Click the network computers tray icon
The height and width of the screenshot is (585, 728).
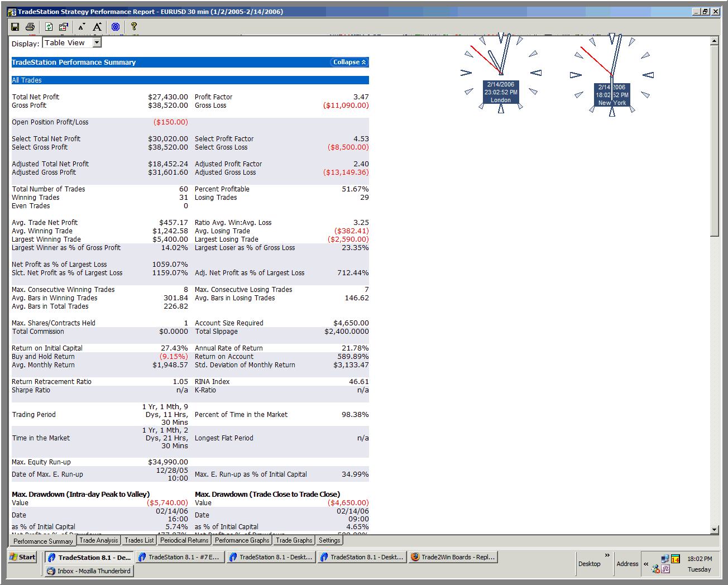[665, 559]
